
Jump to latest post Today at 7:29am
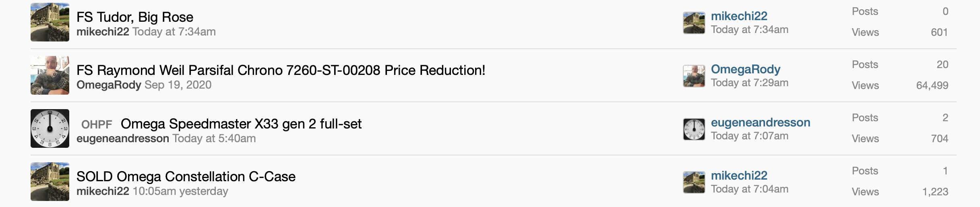tap(749, 83)
